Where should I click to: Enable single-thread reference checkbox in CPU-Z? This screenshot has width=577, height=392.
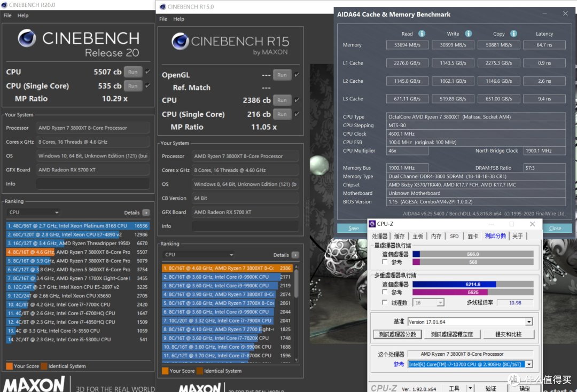[385, 262]
